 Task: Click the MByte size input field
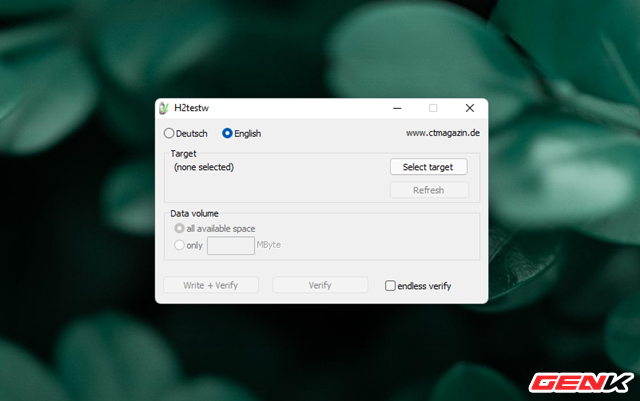tap(230, 245)
